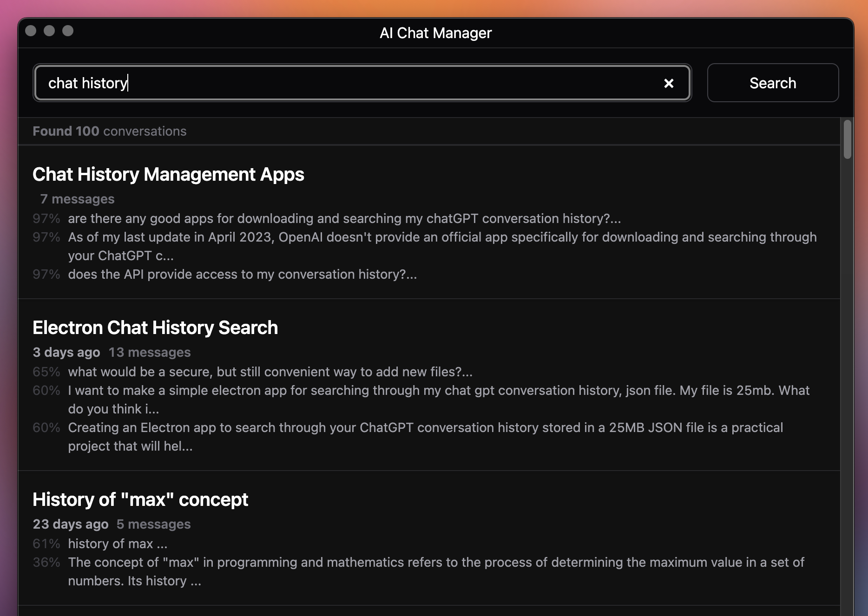
Task: Click the 65% relevance score
Action: [46, 372]
